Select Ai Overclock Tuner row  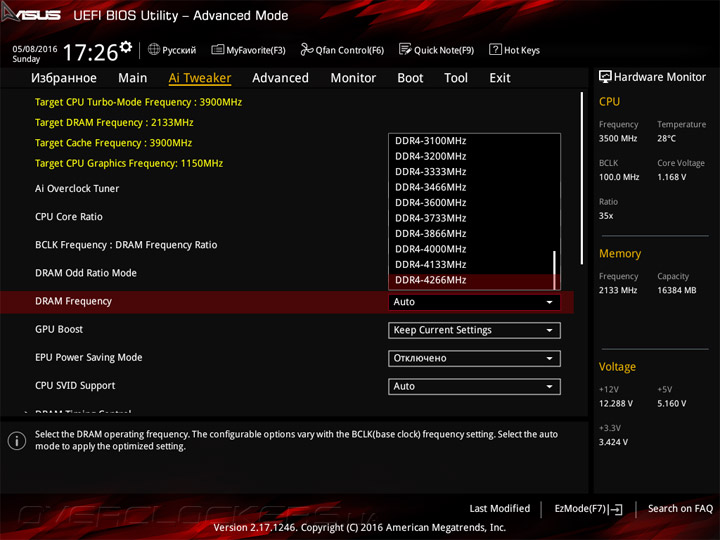click(x=77, y=189)
